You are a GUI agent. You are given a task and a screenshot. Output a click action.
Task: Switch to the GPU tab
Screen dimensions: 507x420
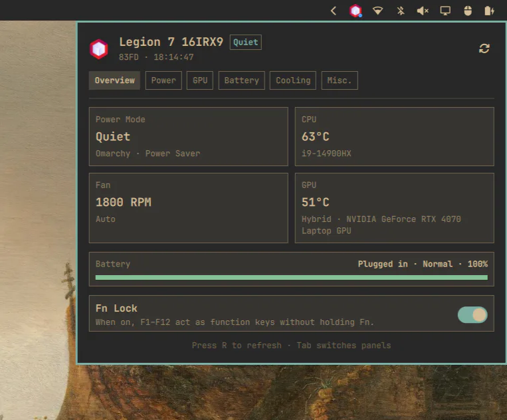coord(200,80)
